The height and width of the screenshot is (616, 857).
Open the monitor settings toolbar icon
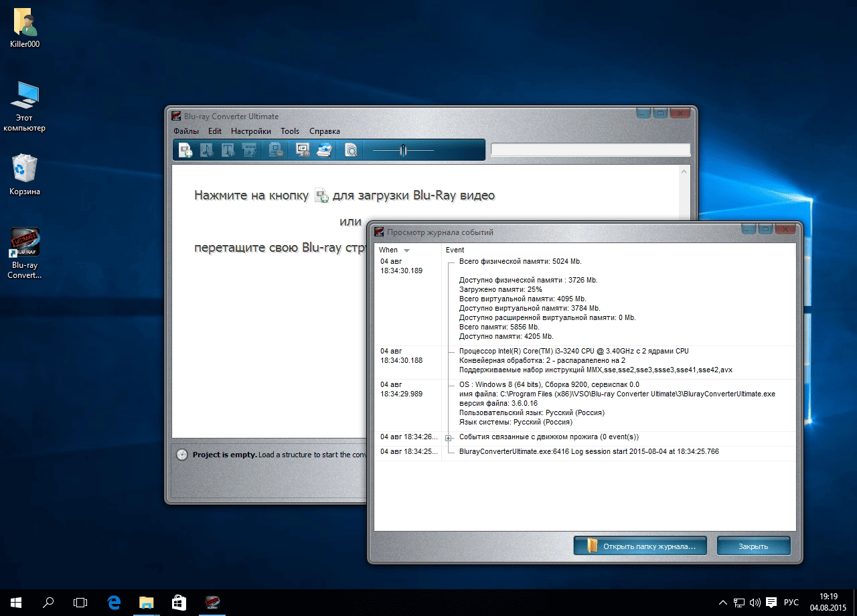303,151
